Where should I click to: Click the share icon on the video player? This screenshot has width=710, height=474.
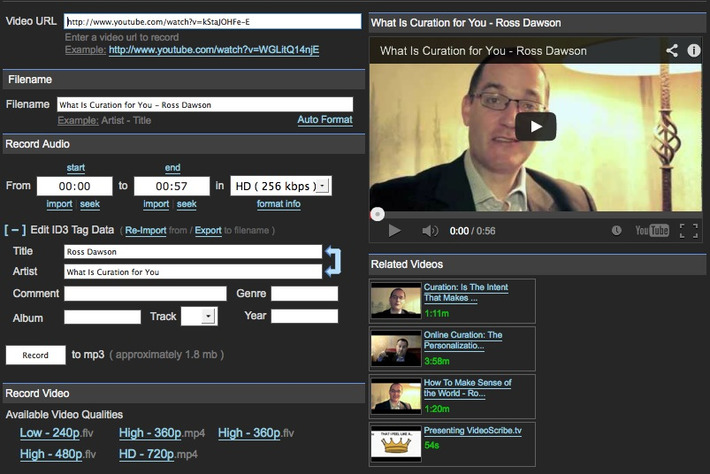(x=672, y=50)
